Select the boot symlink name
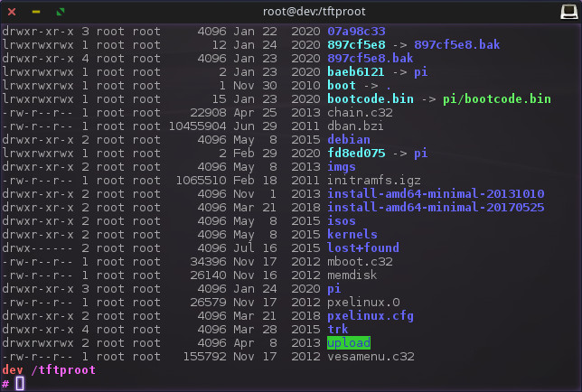Image resolution: width=582 pixels, height=392 pixels. 342,86
